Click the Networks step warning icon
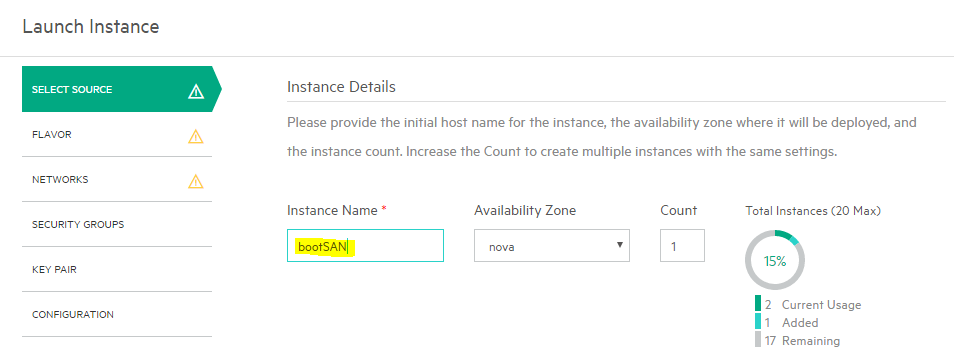 point(195,181)
